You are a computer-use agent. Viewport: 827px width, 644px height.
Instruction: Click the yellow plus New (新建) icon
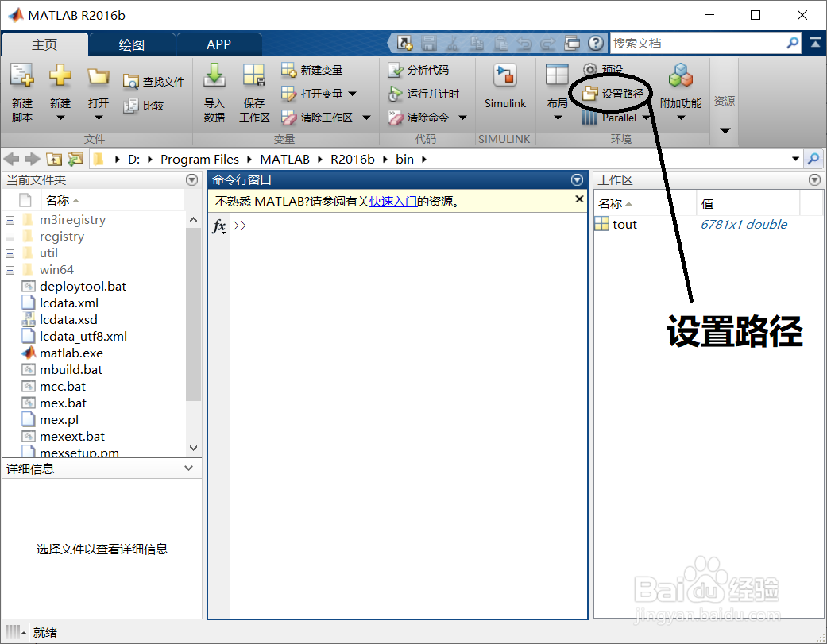(60, 75)
